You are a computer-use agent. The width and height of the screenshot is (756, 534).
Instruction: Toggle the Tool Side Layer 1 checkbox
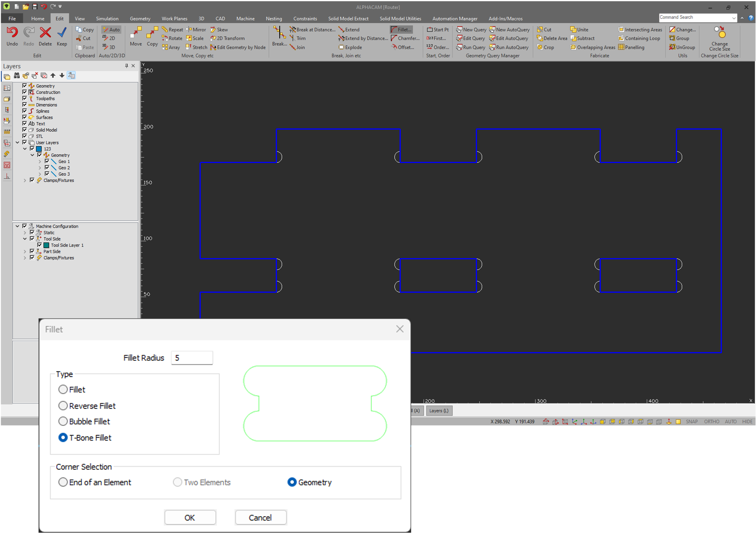tap(39, 245)
